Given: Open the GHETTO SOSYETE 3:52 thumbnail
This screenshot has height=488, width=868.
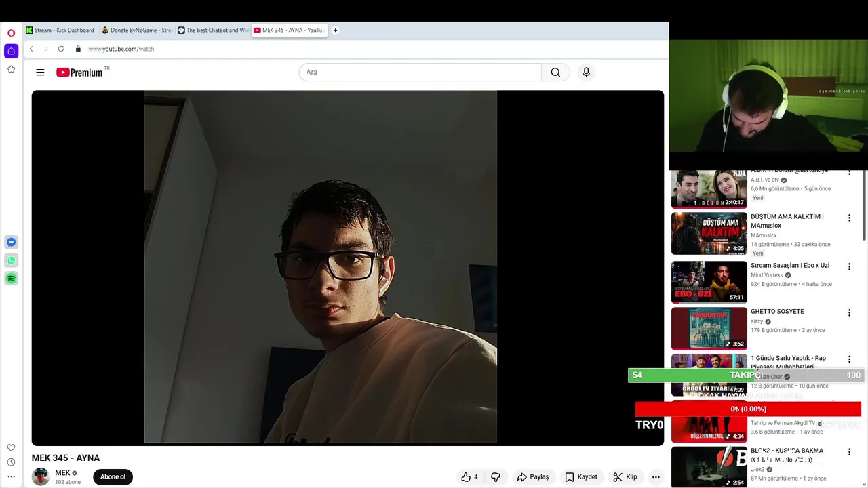Looking at the screenshot, I should point(709,328).
